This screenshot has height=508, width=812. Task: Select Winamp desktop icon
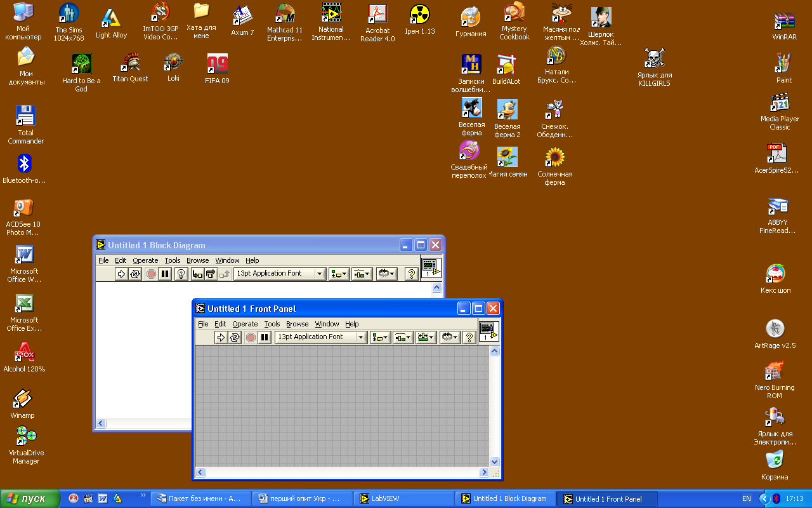point(23,404)
